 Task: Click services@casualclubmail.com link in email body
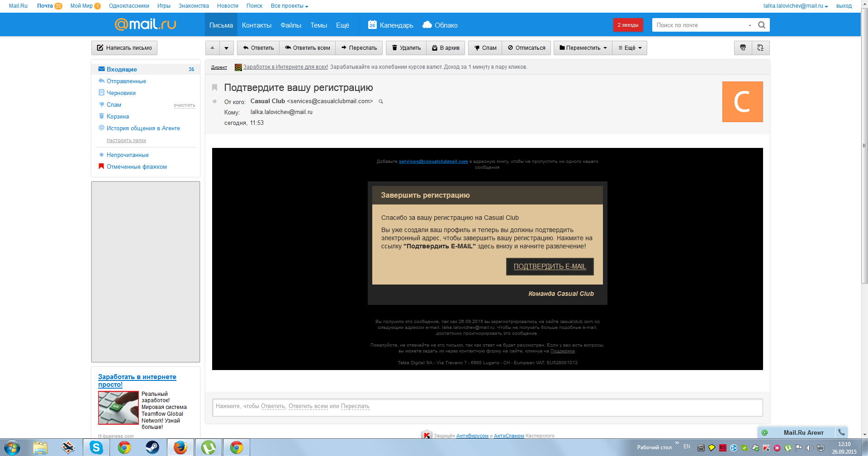coord(433,161)
